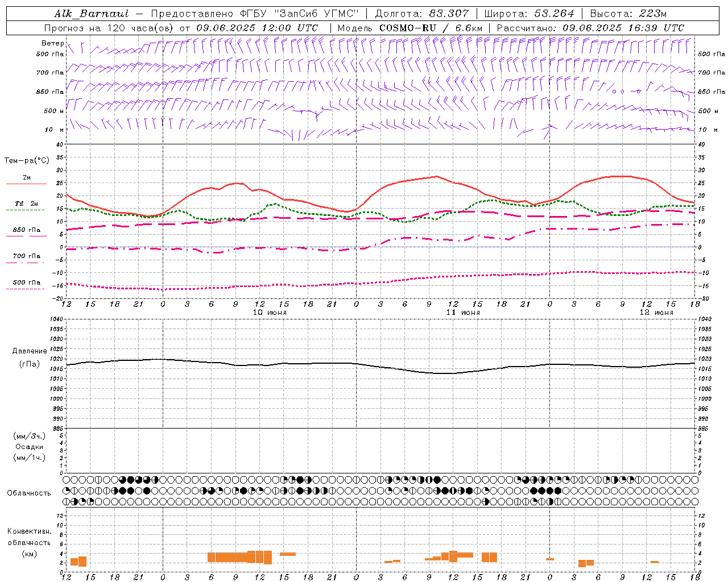Screen dimensions: 728x582
Task: Select the 10 июня date label
Action: pos(270,313)
